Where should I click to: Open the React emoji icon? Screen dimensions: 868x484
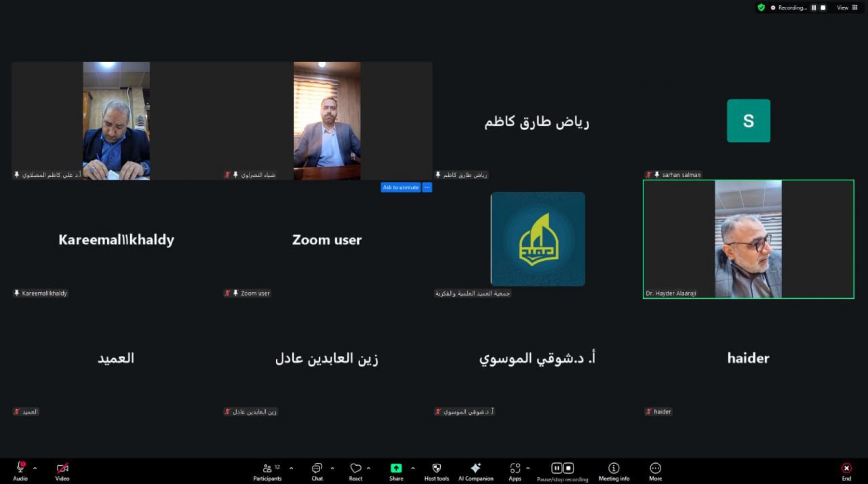[x=355, y=469]
